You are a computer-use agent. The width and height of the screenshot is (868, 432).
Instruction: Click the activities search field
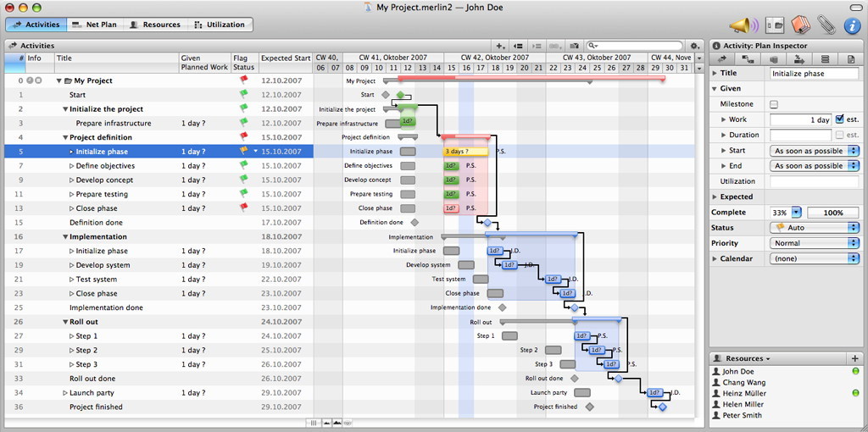(x=634, y=46)
